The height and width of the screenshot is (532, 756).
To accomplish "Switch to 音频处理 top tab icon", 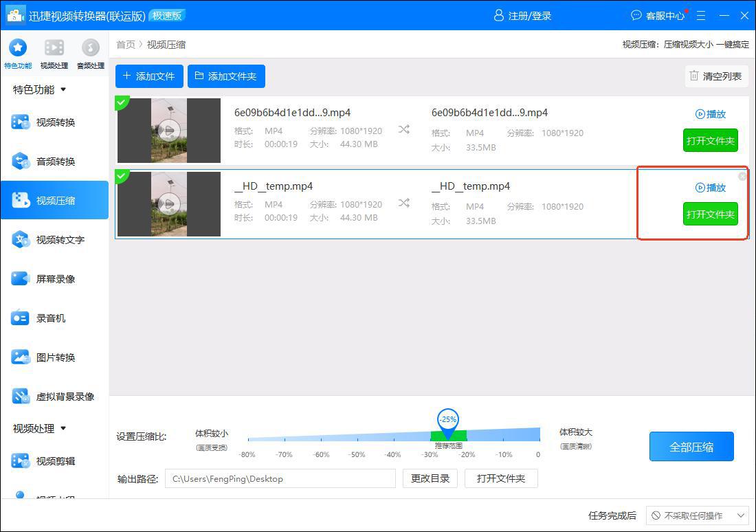I will tap(90, 48).
